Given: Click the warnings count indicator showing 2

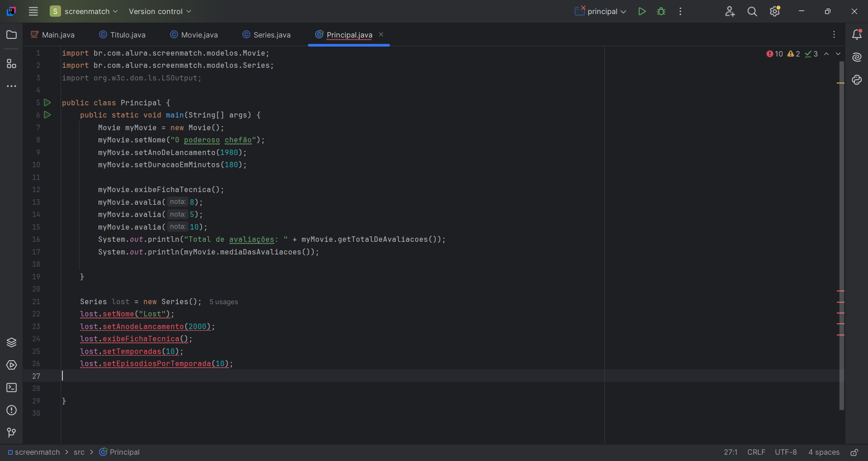Looking at the screenshot, I should tap(794, 54).
